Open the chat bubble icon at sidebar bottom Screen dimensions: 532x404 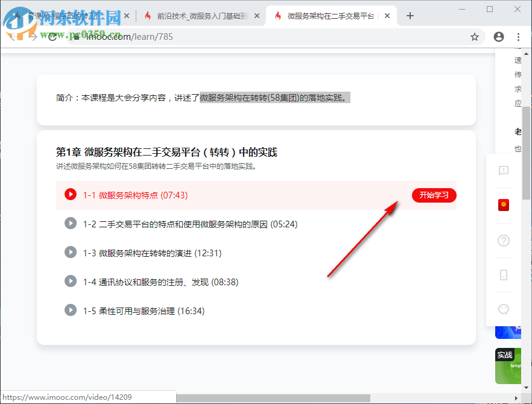504,309
